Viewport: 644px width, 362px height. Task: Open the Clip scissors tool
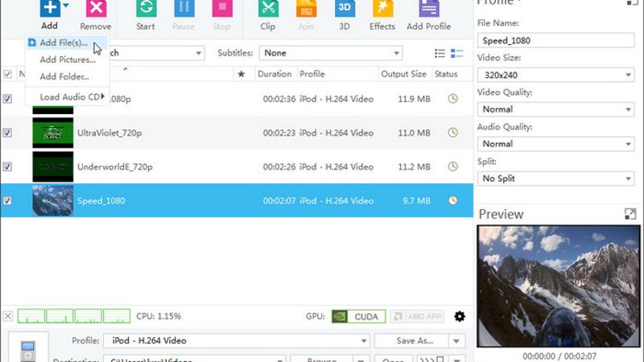tap(268, 7)
